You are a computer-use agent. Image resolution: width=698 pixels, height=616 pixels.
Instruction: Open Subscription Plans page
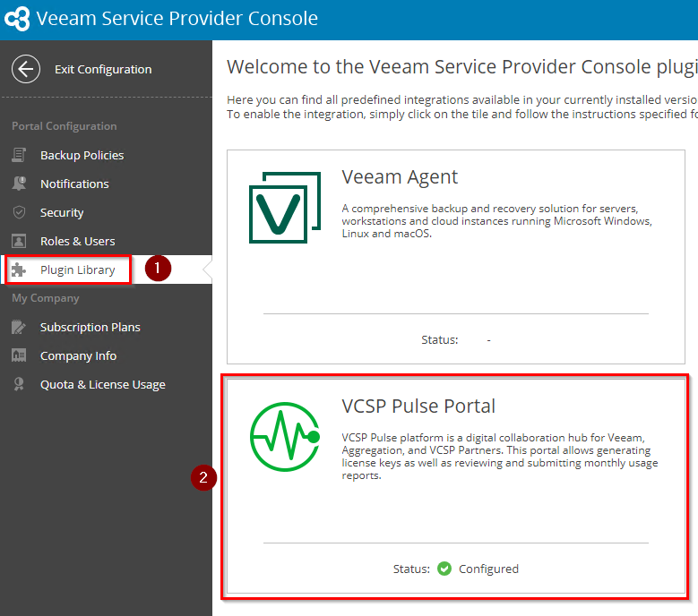(x=90, y=328)
